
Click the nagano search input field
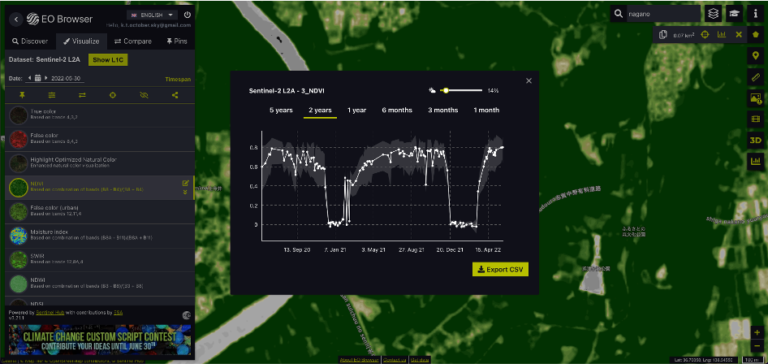tap(663, 14)
